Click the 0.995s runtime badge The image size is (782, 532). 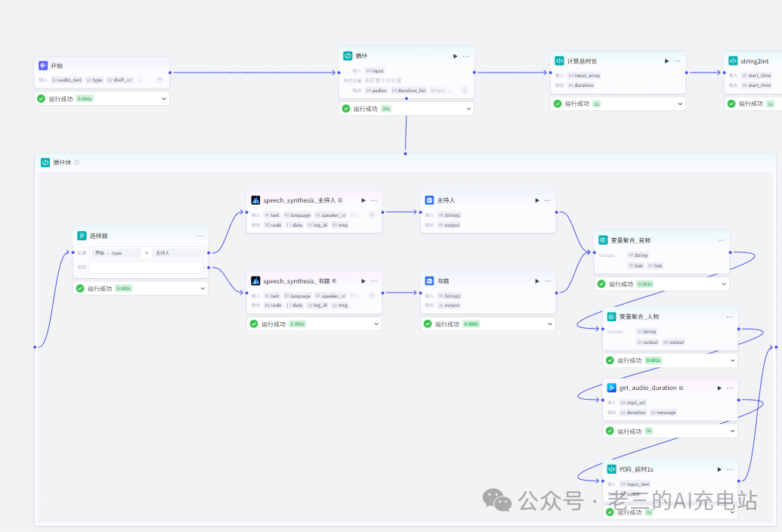[298, 324]
